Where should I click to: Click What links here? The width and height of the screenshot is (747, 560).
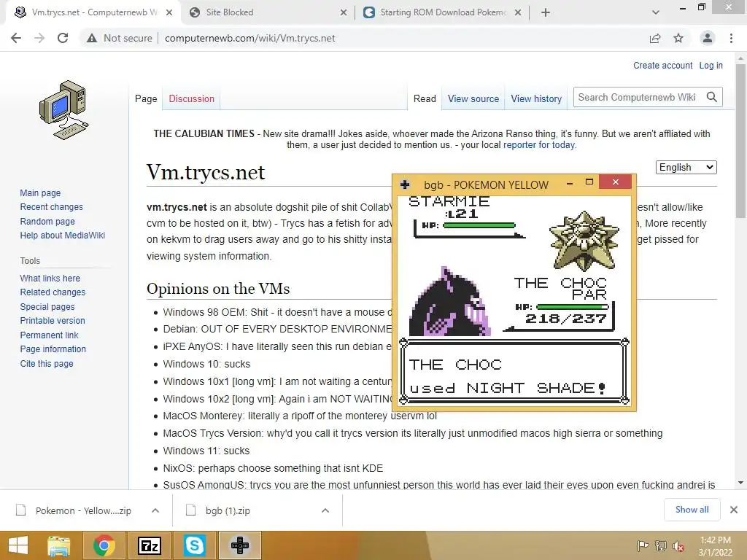click(50, 278)
